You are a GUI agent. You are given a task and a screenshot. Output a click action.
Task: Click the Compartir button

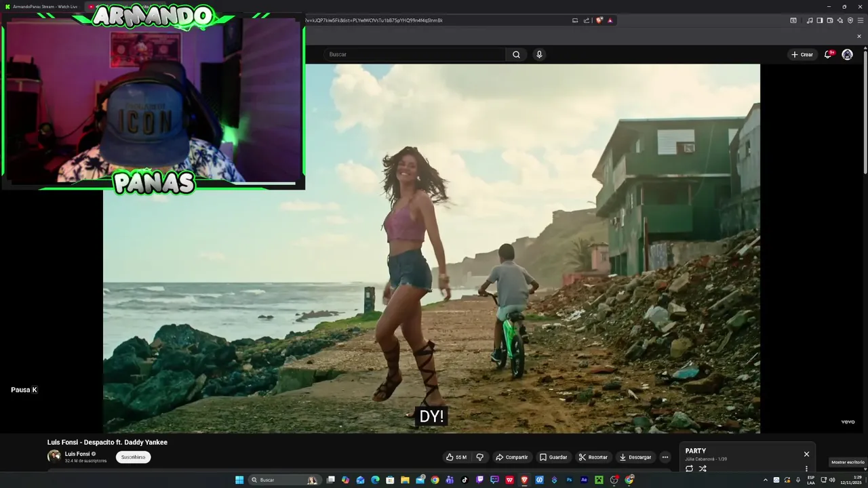tap(511, 457)
